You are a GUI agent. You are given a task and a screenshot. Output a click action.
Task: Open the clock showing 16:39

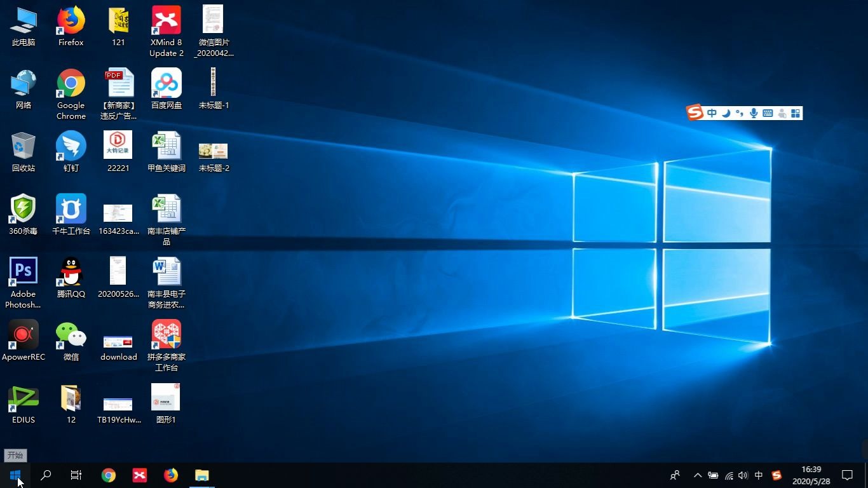click(x=811, y=475)
